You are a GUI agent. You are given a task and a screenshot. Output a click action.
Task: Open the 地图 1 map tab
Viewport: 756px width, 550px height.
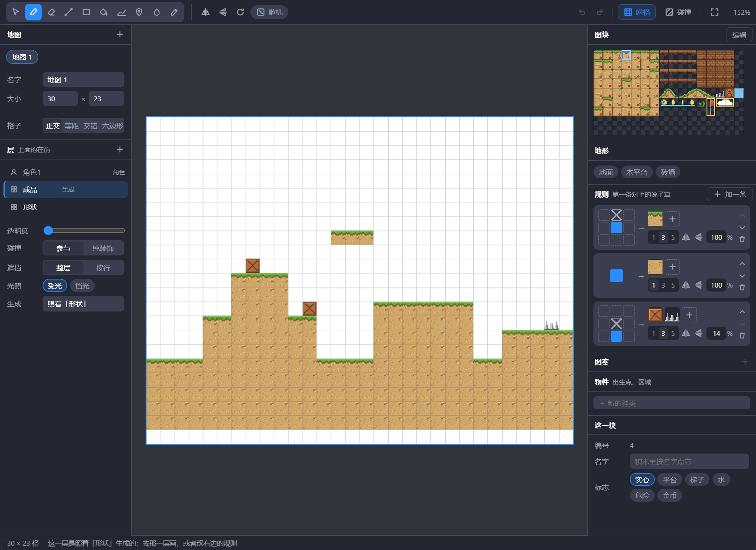click(x=22, y=57)
